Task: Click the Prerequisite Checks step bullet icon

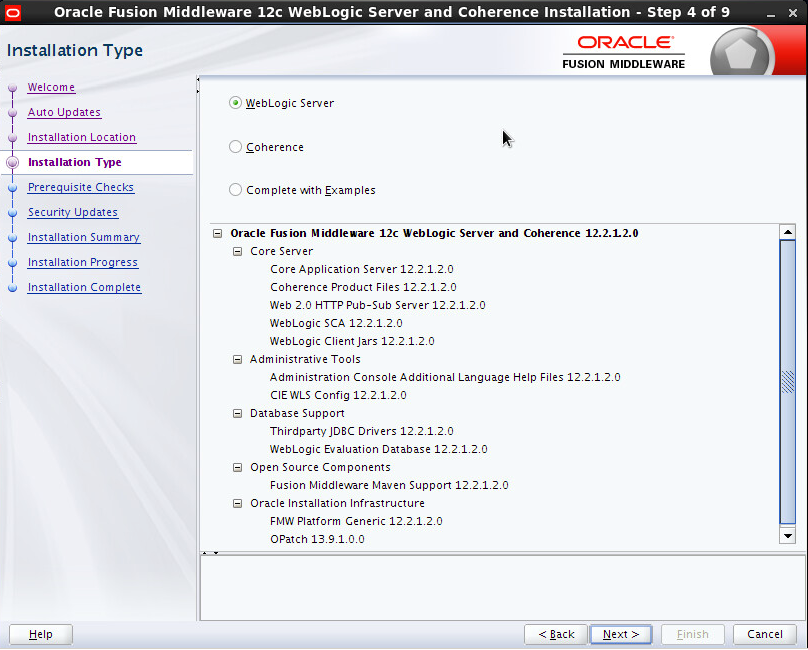Action: tap(13, 188)
